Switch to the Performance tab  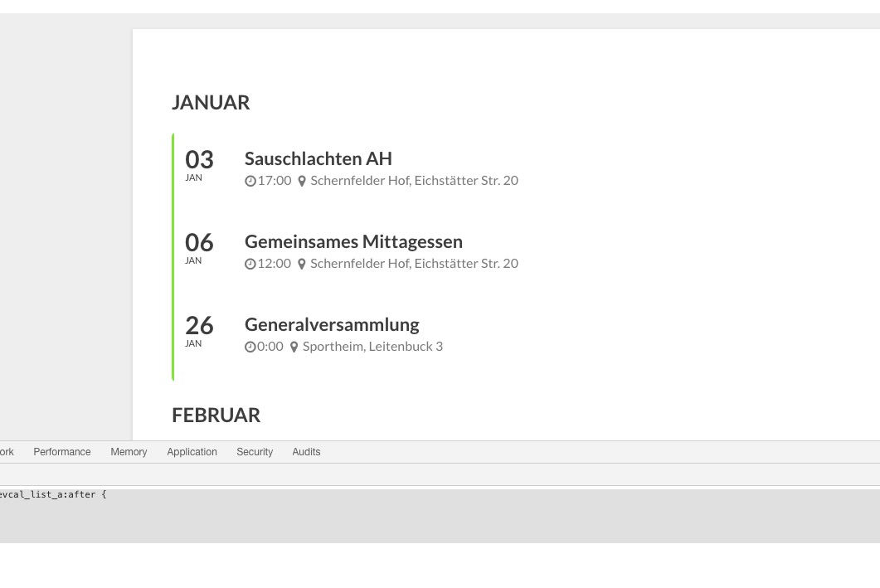tap(61, 452)
